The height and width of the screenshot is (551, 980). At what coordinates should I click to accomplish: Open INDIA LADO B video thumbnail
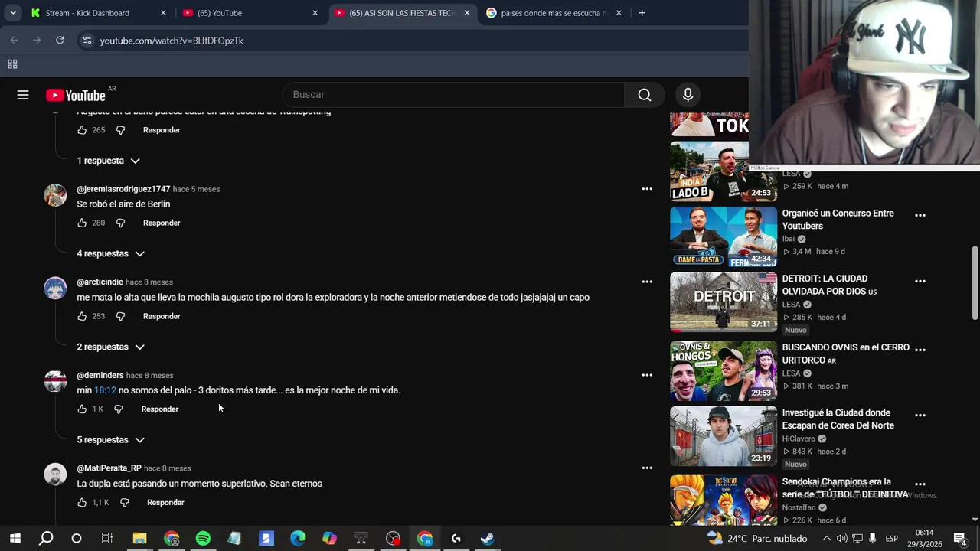(x=724, y=171)
